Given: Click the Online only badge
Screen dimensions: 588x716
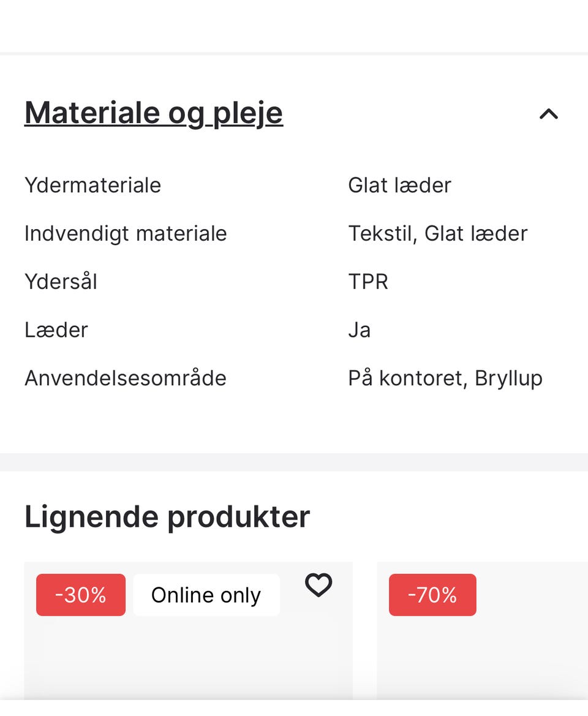Looking at the screenshot, I should 206,595.
